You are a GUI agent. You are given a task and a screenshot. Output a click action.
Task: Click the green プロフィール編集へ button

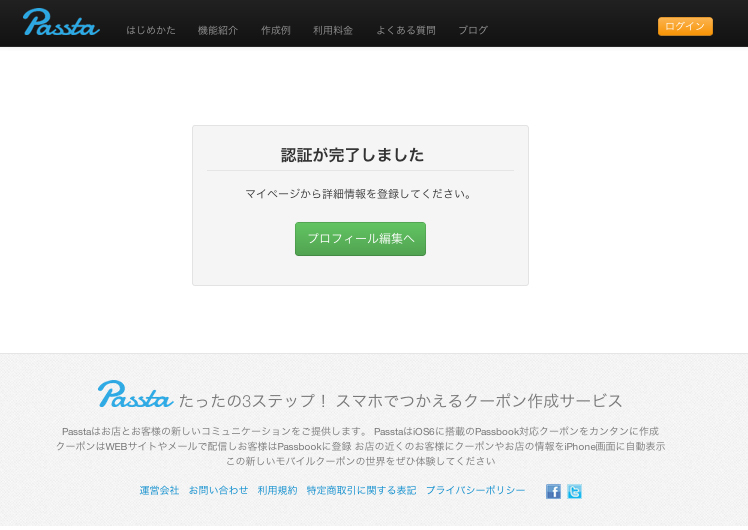(360, 239)
